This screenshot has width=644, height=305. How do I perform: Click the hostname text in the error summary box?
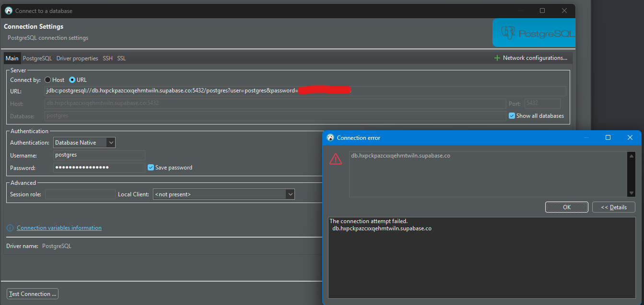coord(400,156)
